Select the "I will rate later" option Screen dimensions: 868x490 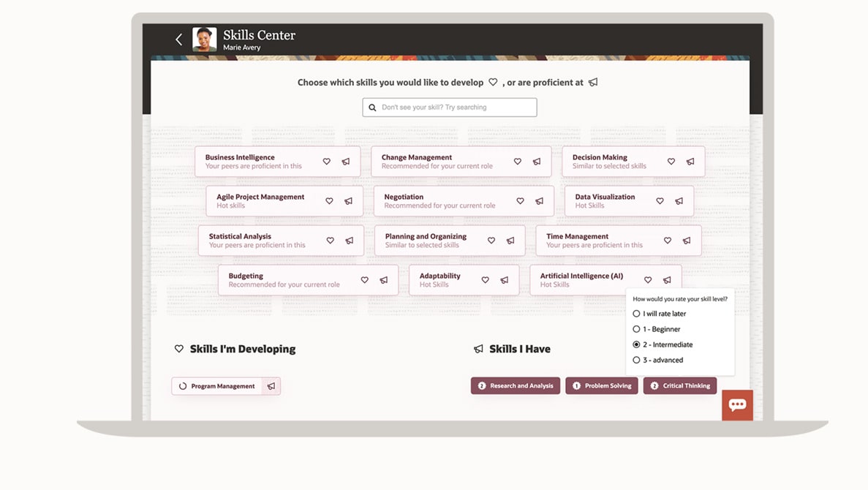tap(636, 314)
